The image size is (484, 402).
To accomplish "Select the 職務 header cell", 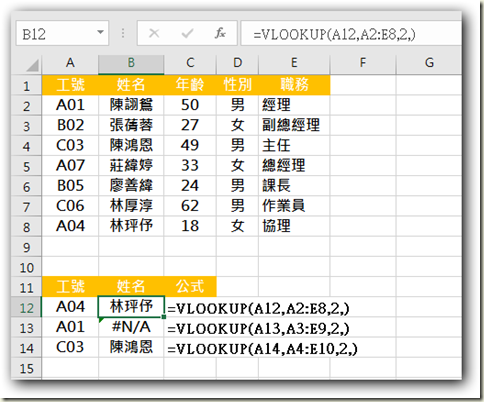I will 294,85.
